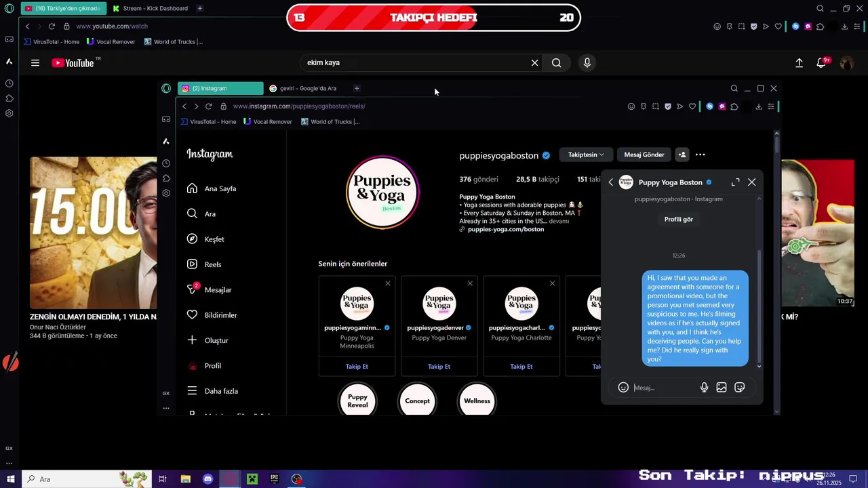Open Mesajlar messages with 2 notifications
The height and width of the screenshot is (488, 868).
point(210,289)
